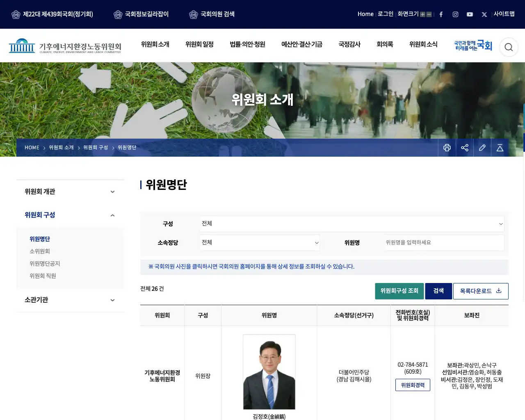Expand 소관기관 sidebar section
525x420 pixels.
point(70,300)
